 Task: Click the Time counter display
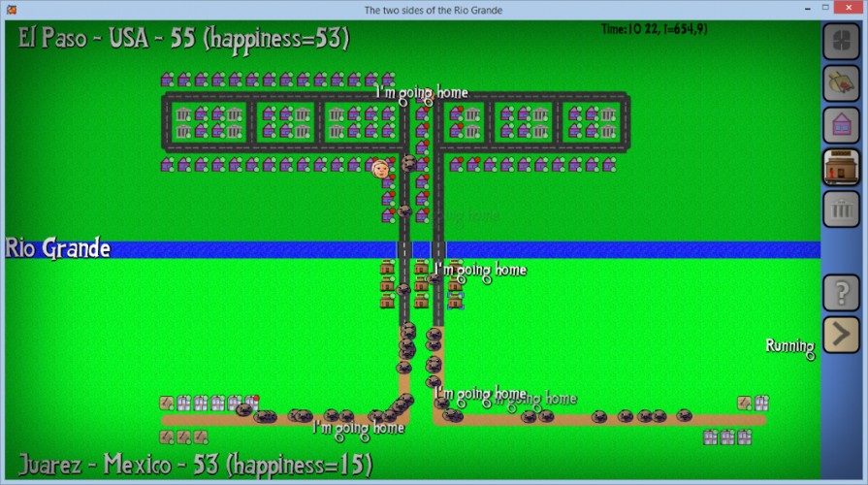[654, 29]
